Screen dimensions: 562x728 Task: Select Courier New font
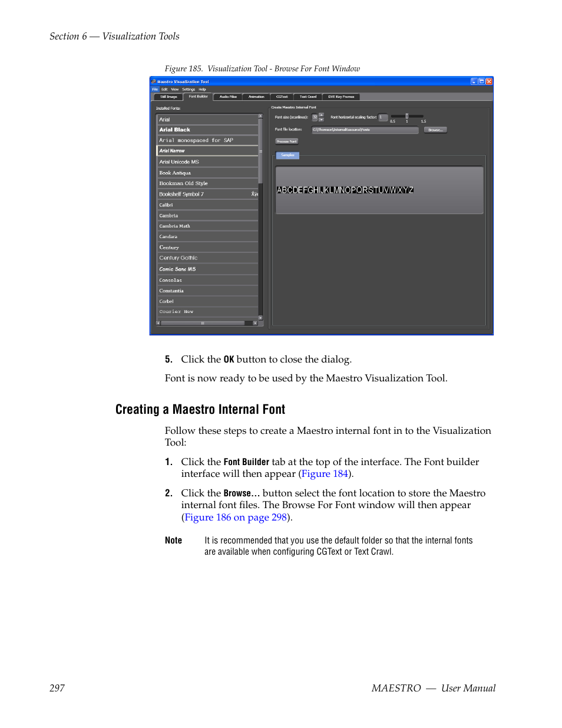click(207, 312)
